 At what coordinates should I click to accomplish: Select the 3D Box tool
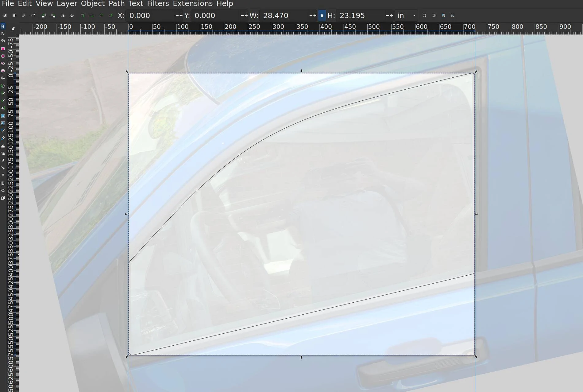(3, 71)
